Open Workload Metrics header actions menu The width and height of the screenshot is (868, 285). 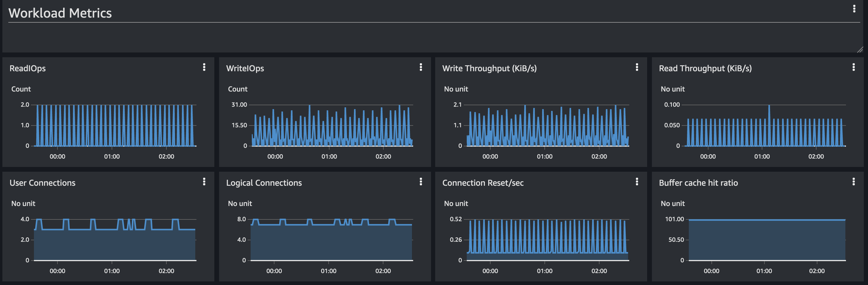pyautogui.click(x=854, y=9)
